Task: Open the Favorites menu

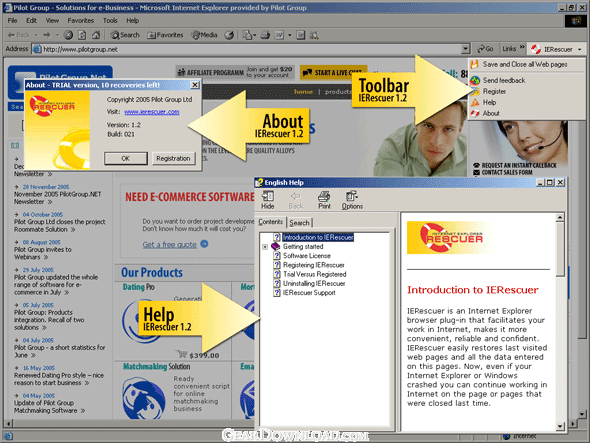Action: click(81, 20)
